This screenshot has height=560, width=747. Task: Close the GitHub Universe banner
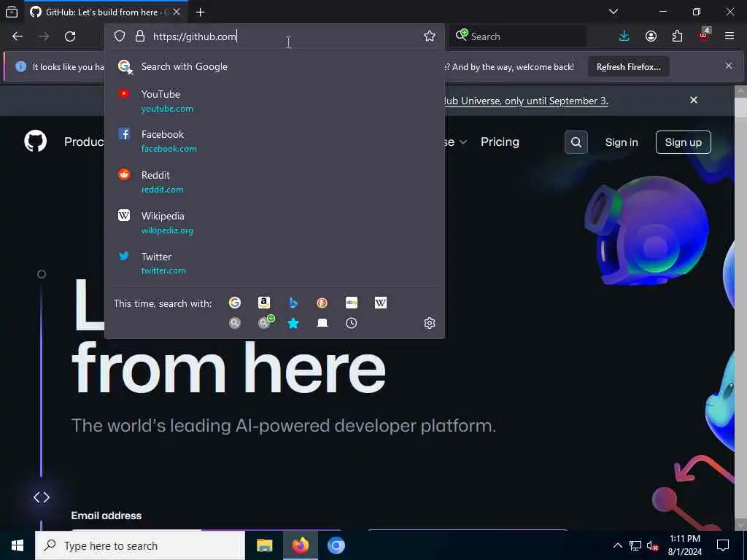(x=694, y=100)
